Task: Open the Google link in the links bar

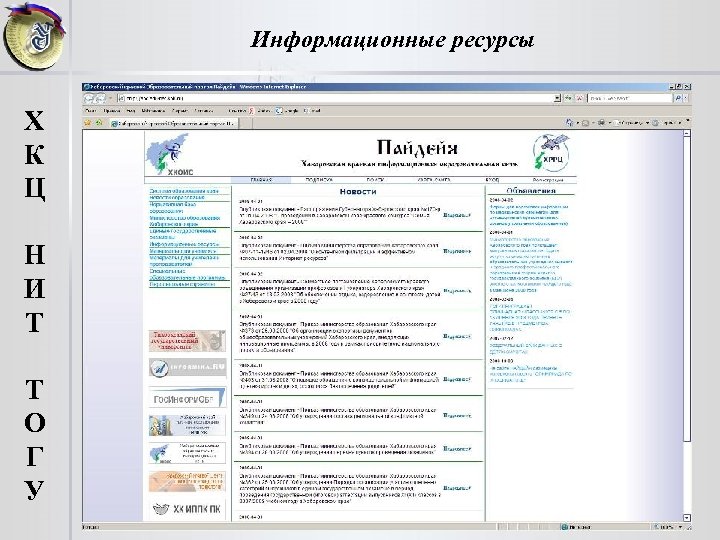Action: pyautogui.click(x=287, y=111)
